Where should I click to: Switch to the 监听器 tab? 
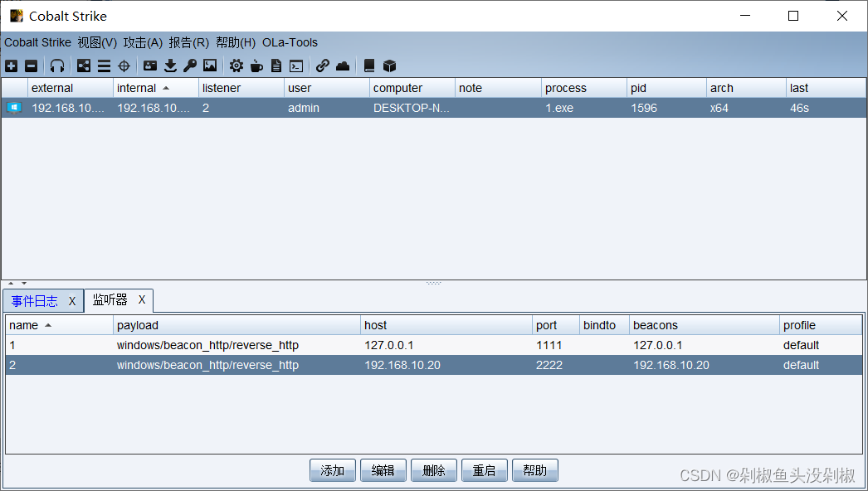pos(110,300)
